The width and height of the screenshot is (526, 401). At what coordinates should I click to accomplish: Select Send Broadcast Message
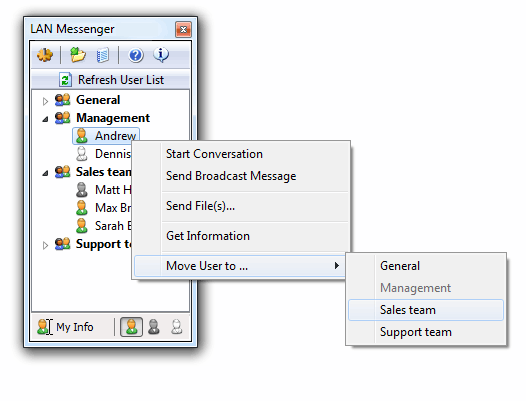[x=231, y=176]
